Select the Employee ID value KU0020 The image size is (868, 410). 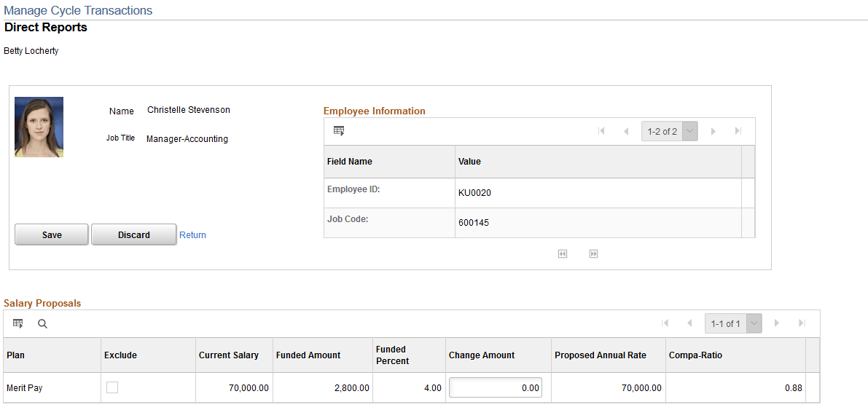coord(475,193)
